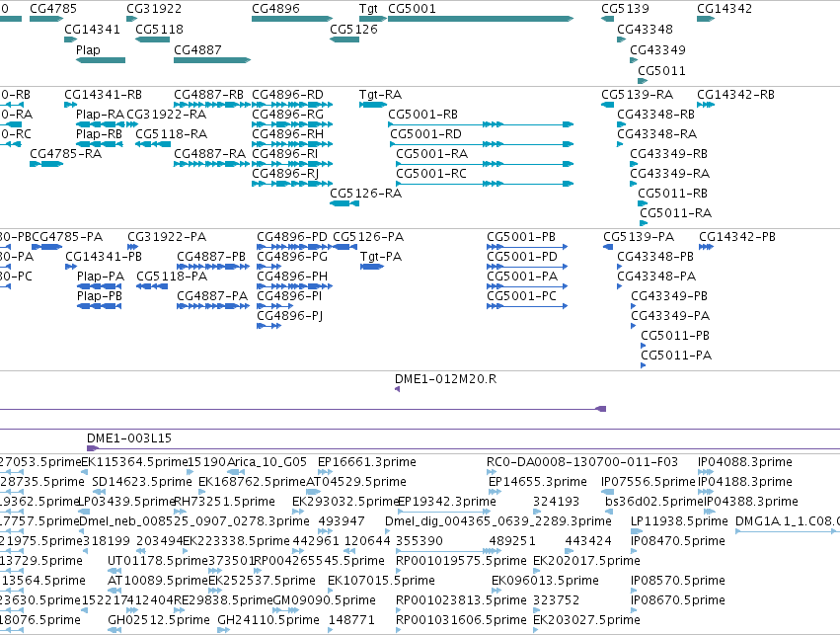The width and height of the screenshot is (840, 635).
Task: Select the CG5011-RB transcript label
Action: (x=672, y=193)
